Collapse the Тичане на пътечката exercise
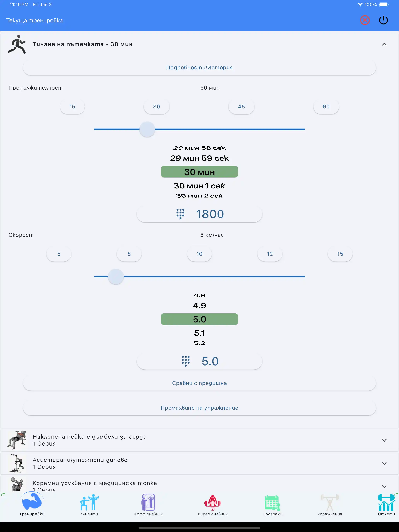Viewport: 399px width, 532px height. pos(384,44)
